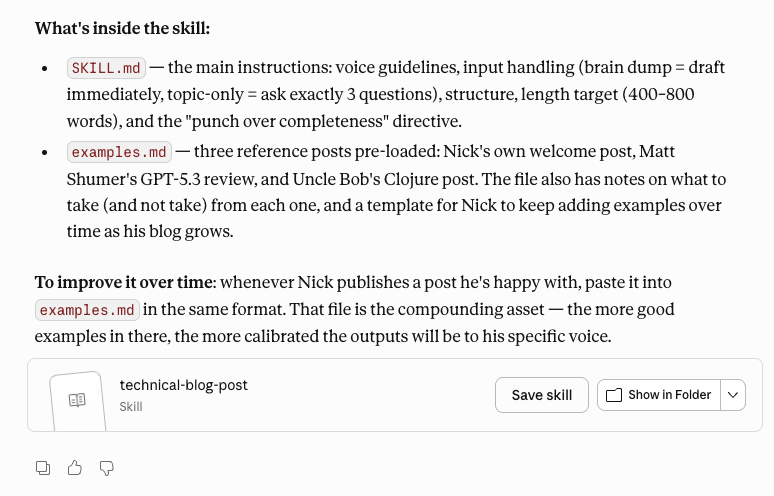Image resolution: width=774 pixels, height=496 pixels.
Task: Click the SKILL.md code chip
Action: pyautogui.click(x=106, y=68)
